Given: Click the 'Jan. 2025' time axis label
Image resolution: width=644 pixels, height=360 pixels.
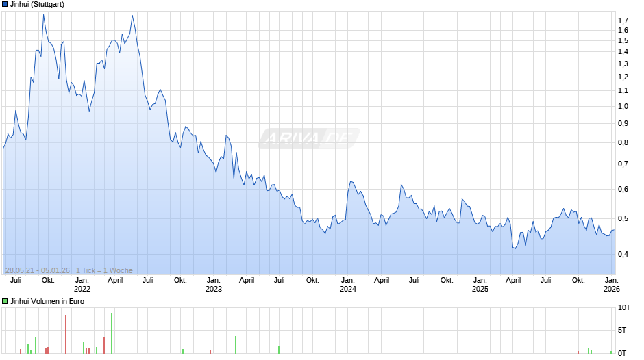Looking at the screenshot, I should pos(480,285).
